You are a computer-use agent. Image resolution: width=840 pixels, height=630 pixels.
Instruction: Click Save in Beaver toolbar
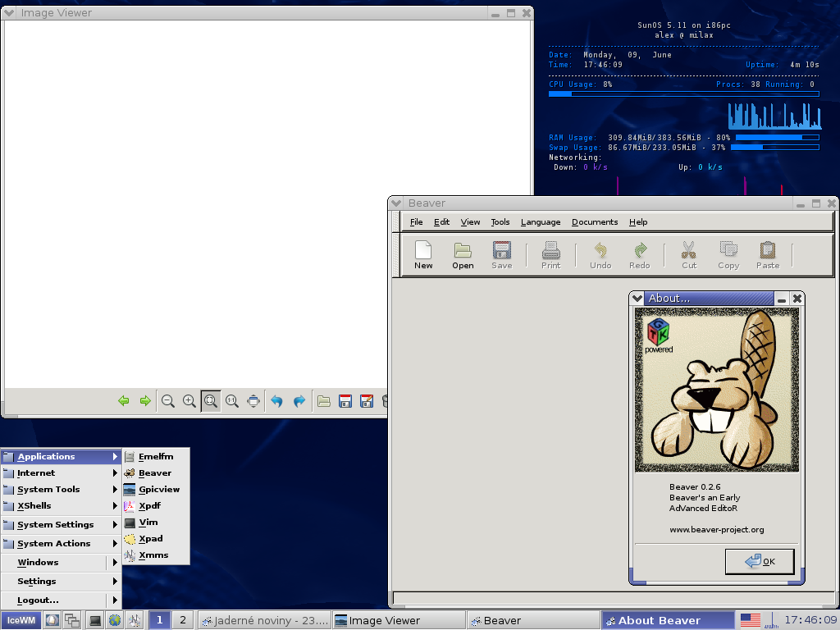pyautogui.click(x=502, y=255)
